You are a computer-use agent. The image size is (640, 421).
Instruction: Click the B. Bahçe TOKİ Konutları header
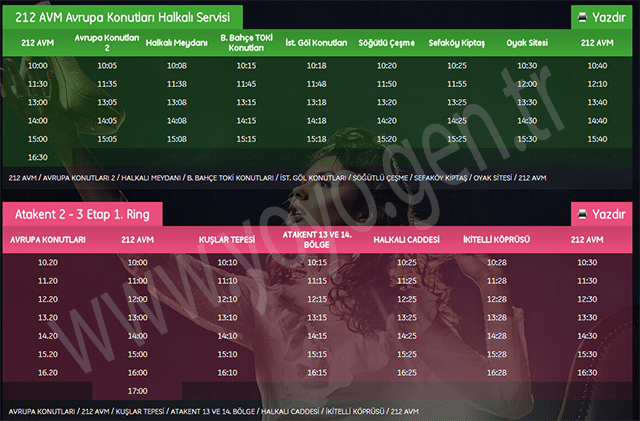point(246,43)
